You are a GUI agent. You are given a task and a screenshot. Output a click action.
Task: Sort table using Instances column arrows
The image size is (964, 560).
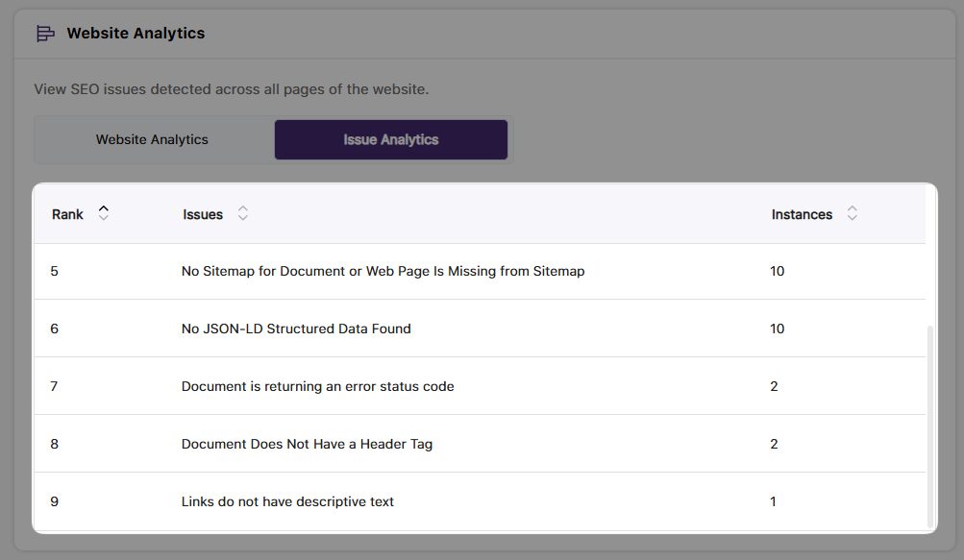(852, 213)
